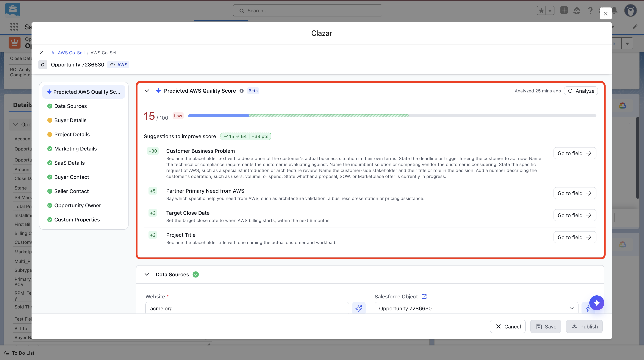Go to SaaS Details section in sidebar
This screenshot has height=360, width=644.
[x=69, y=163]
